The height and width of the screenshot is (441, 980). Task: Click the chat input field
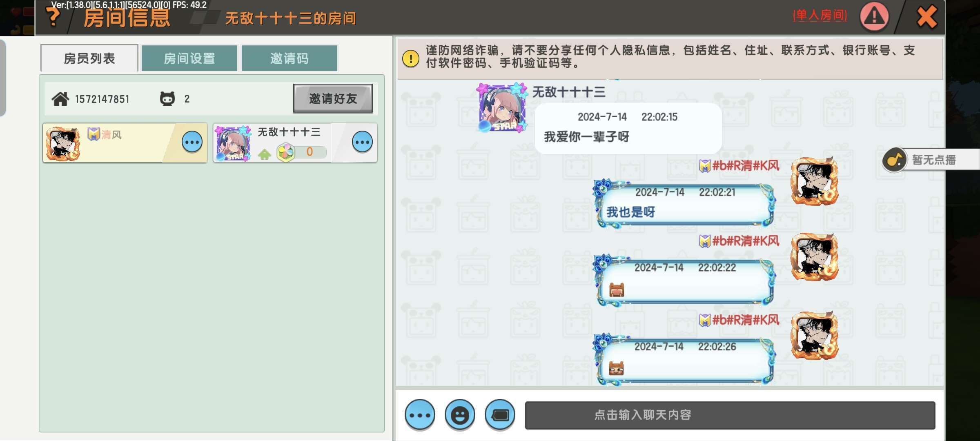(x=730, y=415)
